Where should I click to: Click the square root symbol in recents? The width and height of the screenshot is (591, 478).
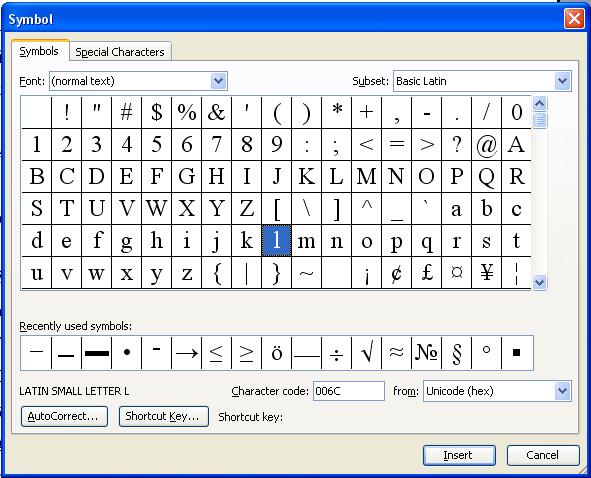pyautogui.click(x=367, y=353)
